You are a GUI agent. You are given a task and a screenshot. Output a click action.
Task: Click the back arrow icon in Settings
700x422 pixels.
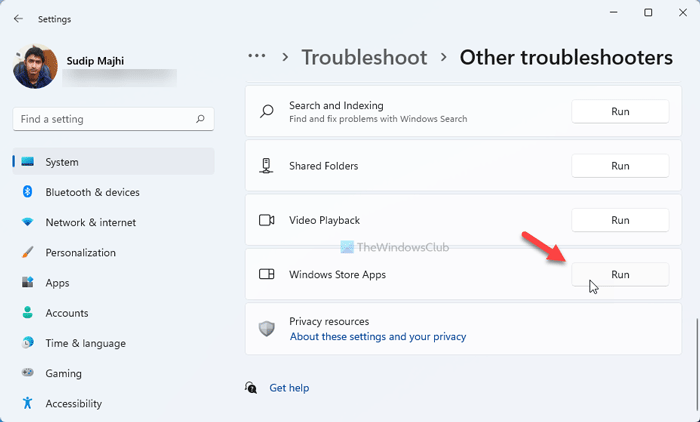click(18, 18)
